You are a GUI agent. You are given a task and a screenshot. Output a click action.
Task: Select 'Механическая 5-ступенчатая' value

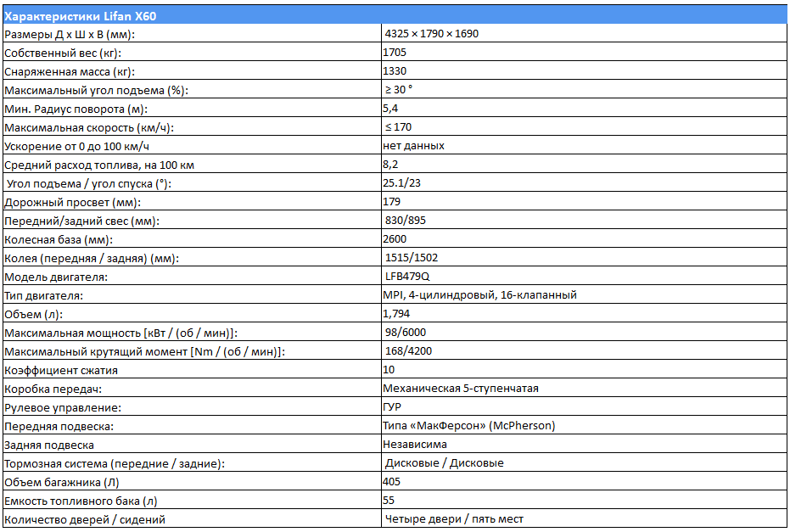click(461, 388)
